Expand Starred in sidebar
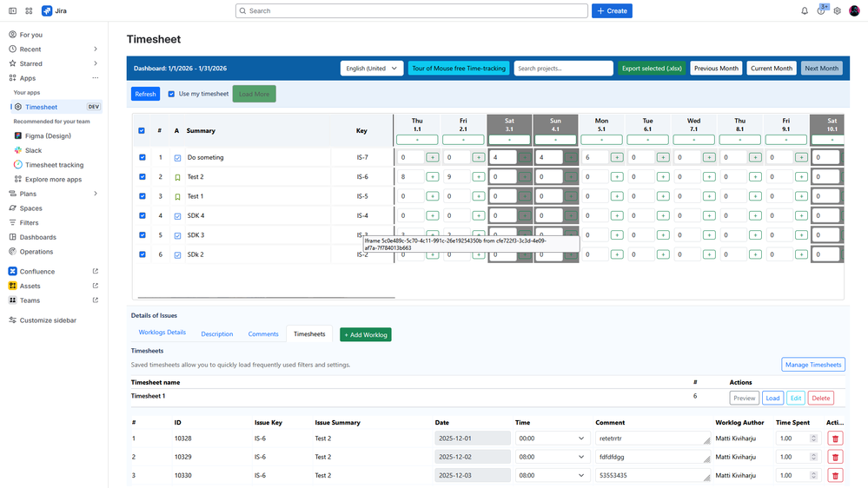This screenshot has width=868, height=488. [96, 63]
